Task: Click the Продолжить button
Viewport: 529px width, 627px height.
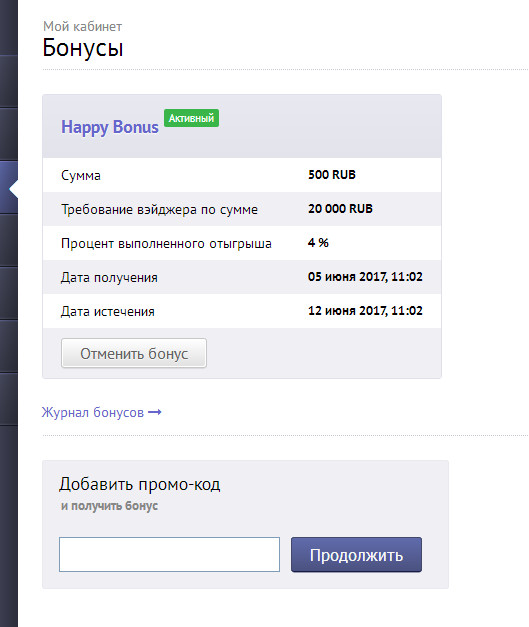Action: (x=356, y=555)
